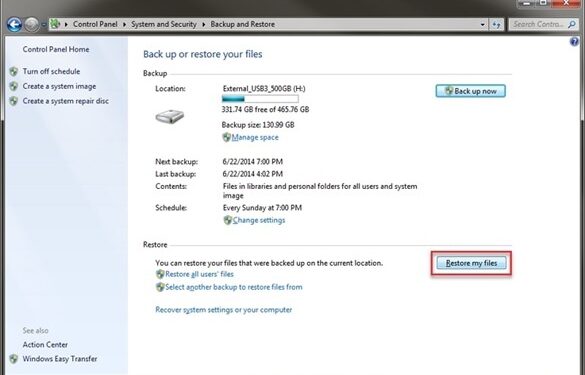This screenshot has width=585, height=375.
Task: Click last backup time 6/22/2014 4:02 PM
Action: [x=253, y=174]
